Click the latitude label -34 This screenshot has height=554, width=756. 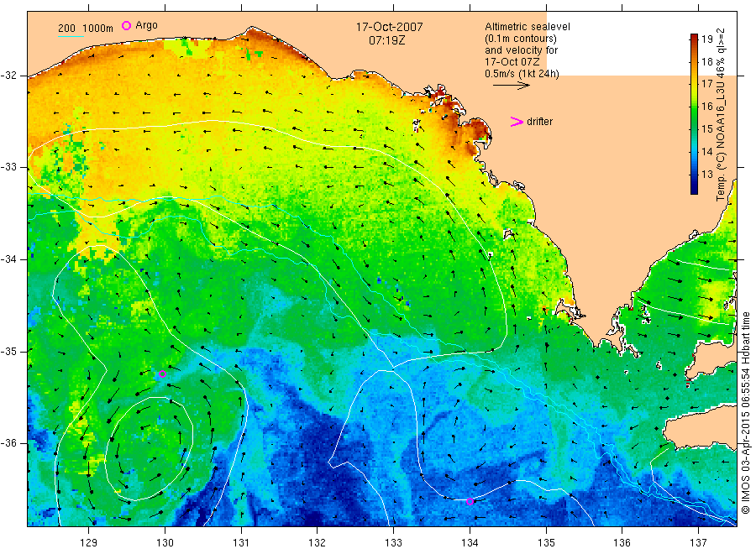coord(8,259)
